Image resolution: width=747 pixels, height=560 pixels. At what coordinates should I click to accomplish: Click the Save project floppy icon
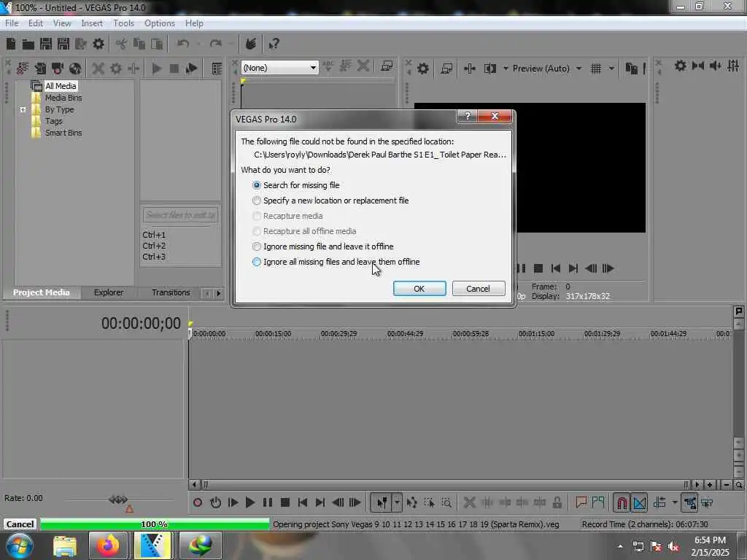(x=46, y=44)
